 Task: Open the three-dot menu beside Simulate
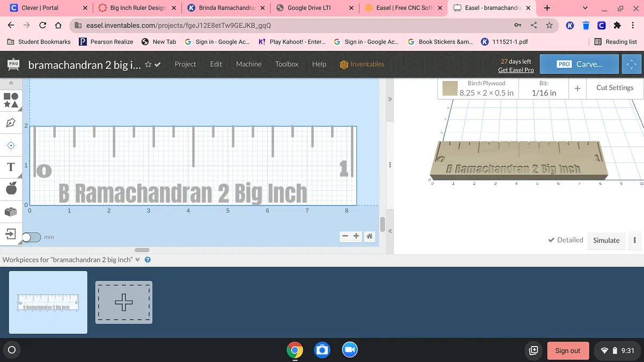pos(635,240)
